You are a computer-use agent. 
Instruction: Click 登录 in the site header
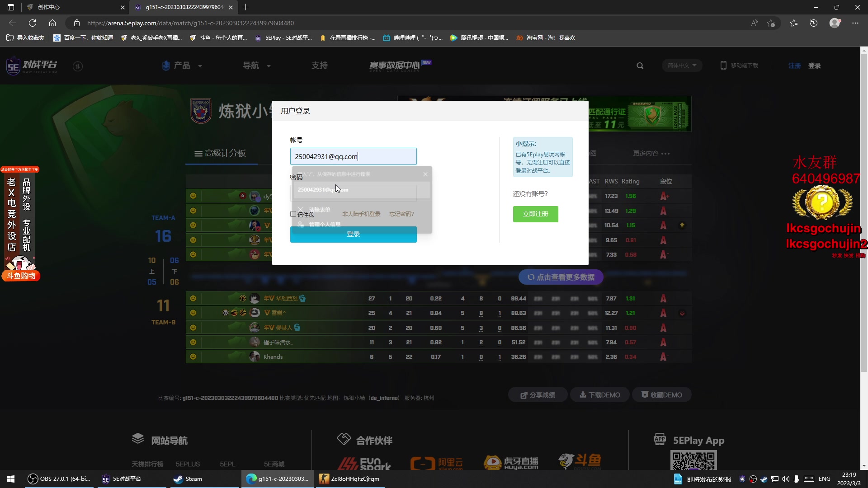814,66
